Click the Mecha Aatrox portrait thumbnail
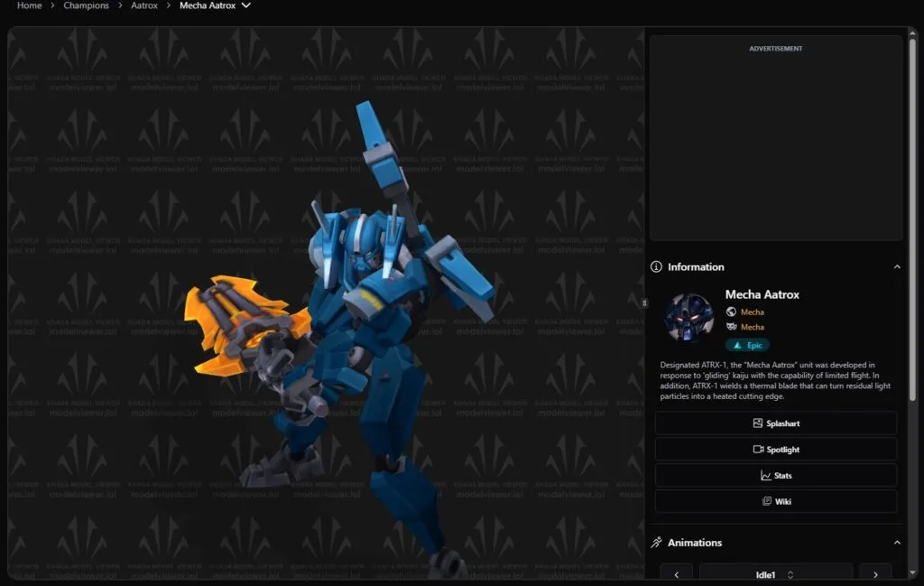Viewport: 924px width, 586px height. pyautogui.click(x=688, y=318)
